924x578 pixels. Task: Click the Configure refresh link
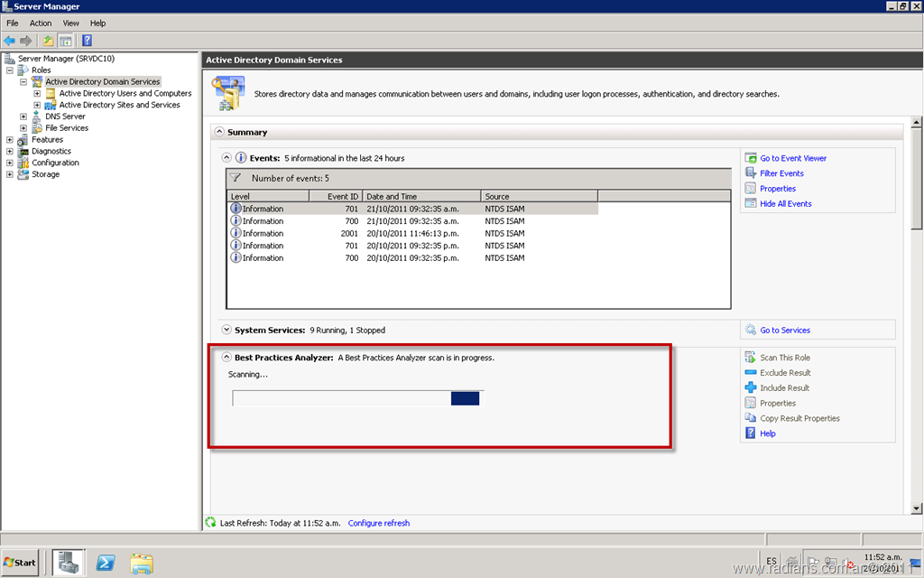tap(378, 523)
